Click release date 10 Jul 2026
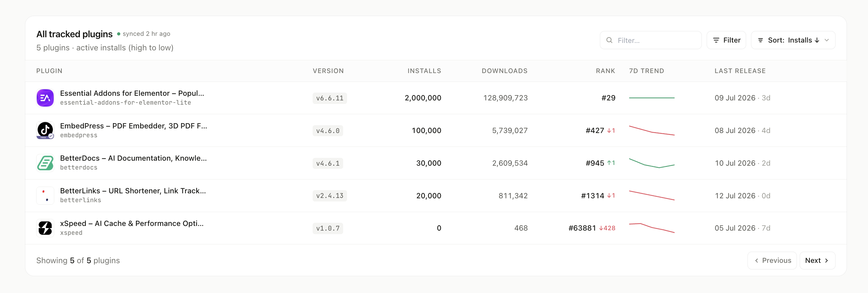The height and width of the screenshot is (293, 868). [735, 163]
